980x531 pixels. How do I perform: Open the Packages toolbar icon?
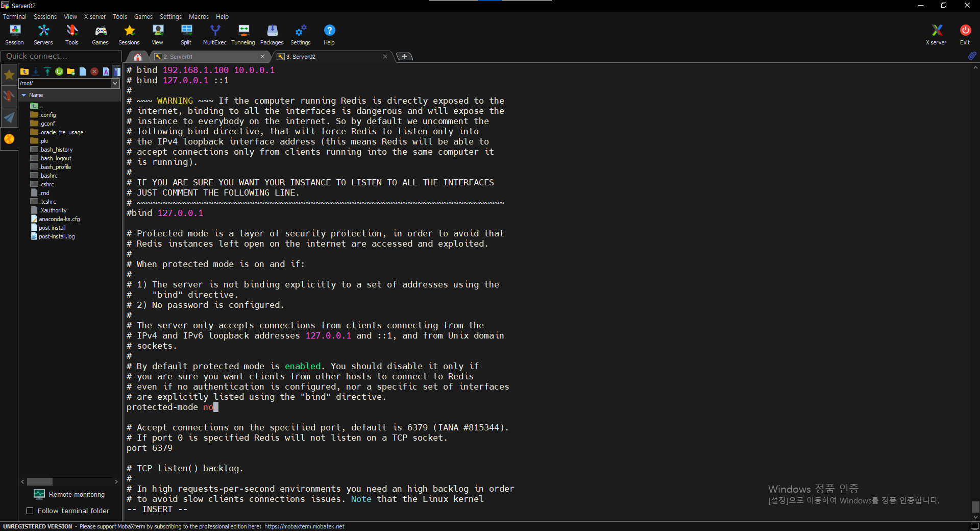pyautogui.click(x=272, y=35)
